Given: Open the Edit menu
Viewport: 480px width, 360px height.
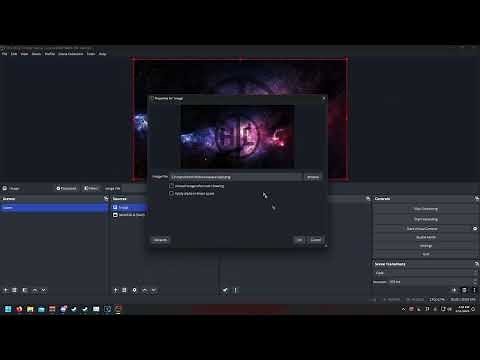Looking at the screenshot, I should [14, 54].
